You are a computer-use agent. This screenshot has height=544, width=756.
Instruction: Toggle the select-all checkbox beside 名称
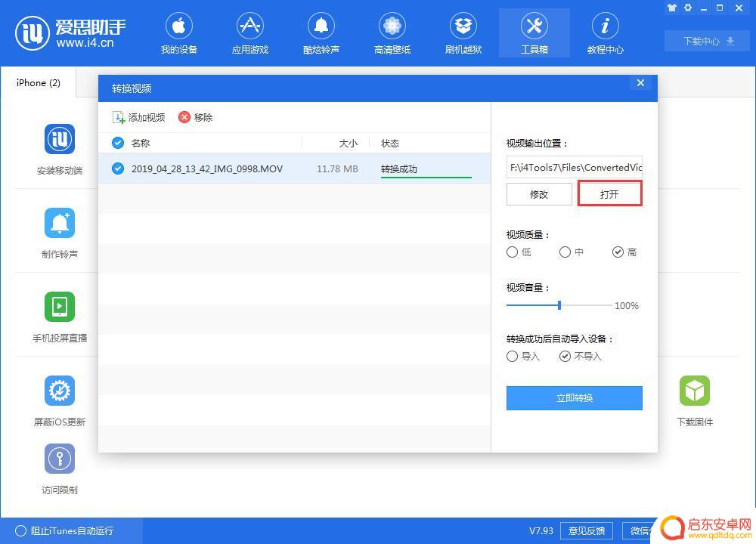pos(118,143)
